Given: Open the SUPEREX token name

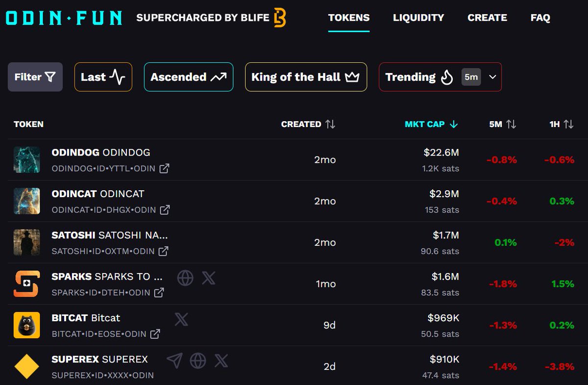Looking at the screenshot, I should [x=99, y=359].
